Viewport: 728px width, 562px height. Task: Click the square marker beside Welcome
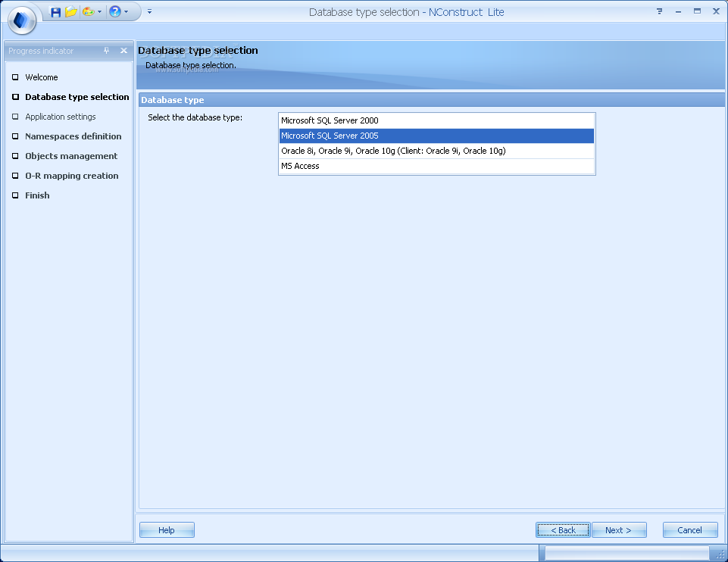point(15,77)
